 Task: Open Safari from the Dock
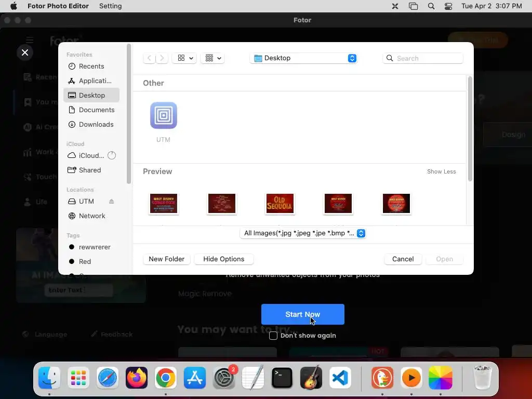point(108,378)
